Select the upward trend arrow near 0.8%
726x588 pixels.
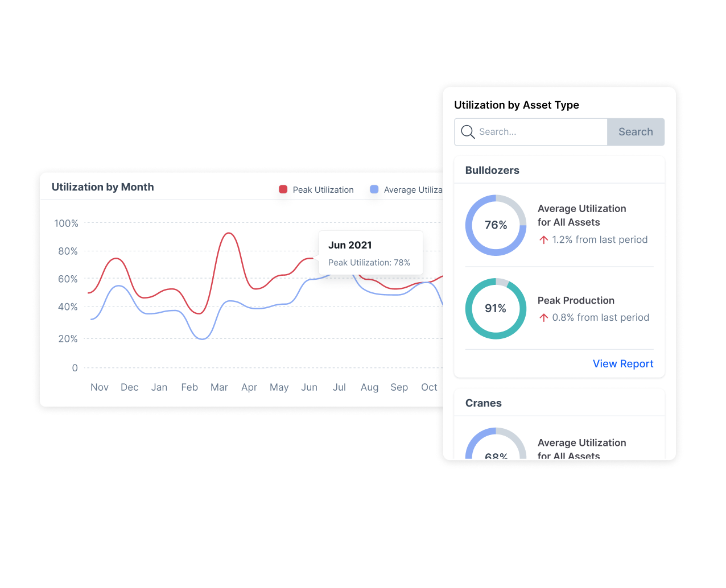544,317
